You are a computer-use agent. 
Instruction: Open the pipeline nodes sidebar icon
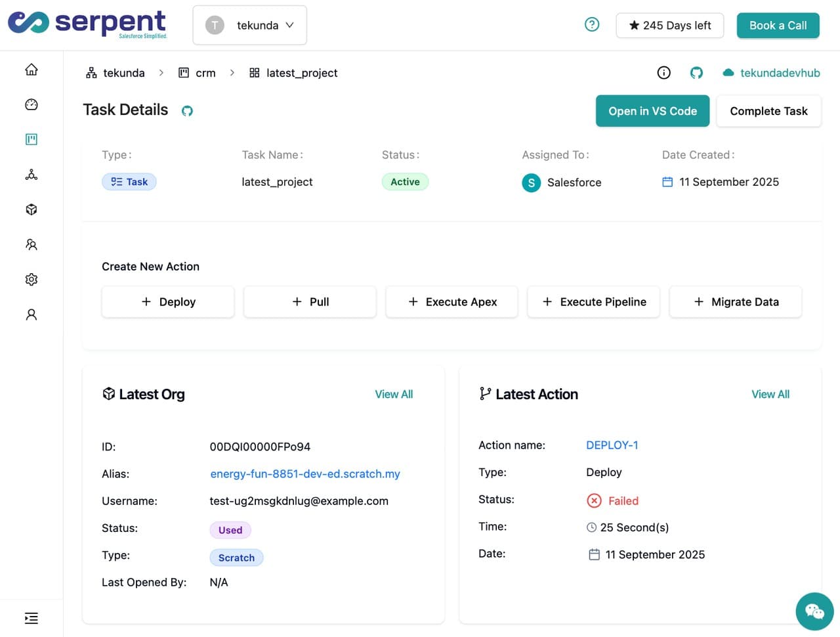pyautogui.click(x=31, y=175)
